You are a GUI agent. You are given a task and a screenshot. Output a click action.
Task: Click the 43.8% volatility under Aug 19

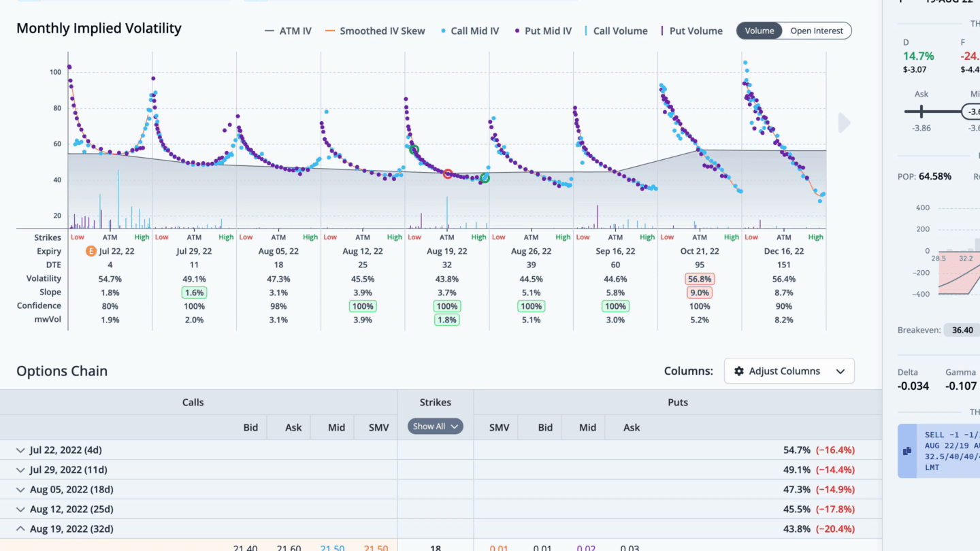[446, 279]
